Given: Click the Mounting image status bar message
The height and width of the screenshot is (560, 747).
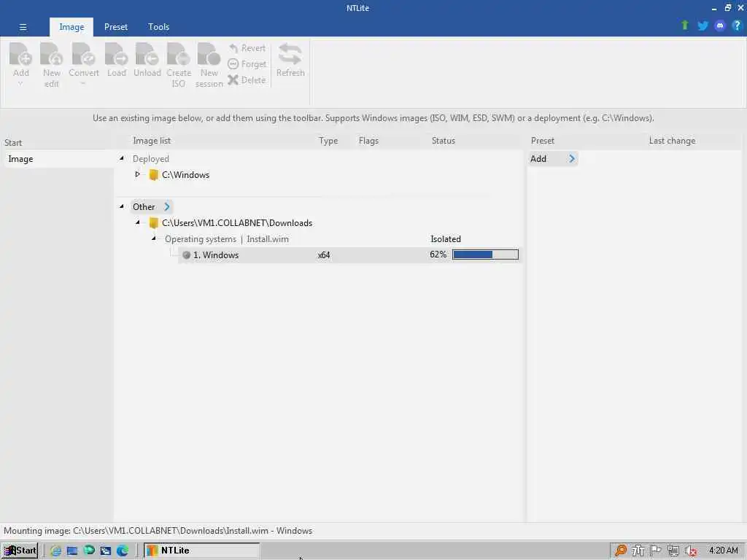Looking at the screenshot, I should click(x=158, y=531).
